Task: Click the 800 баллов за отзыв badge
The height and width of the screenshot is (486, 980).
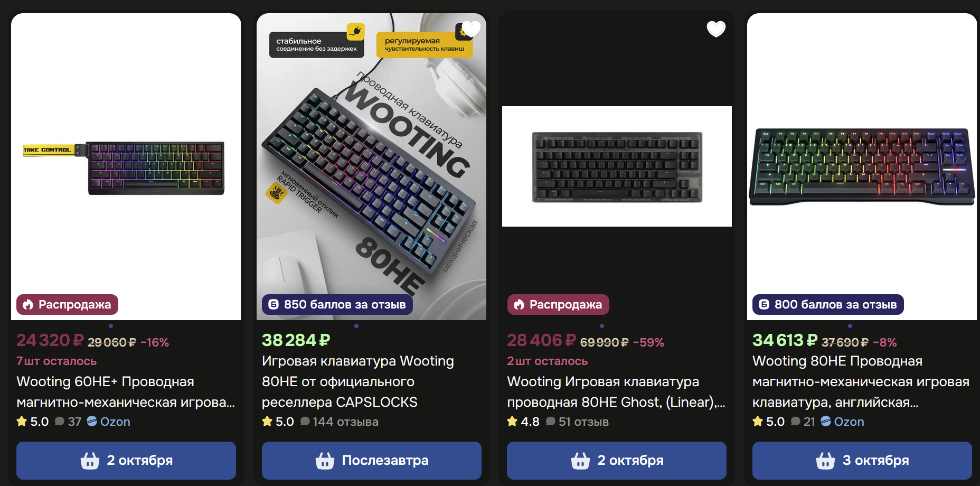Action: pyautogui.click(x=828, y=304)
